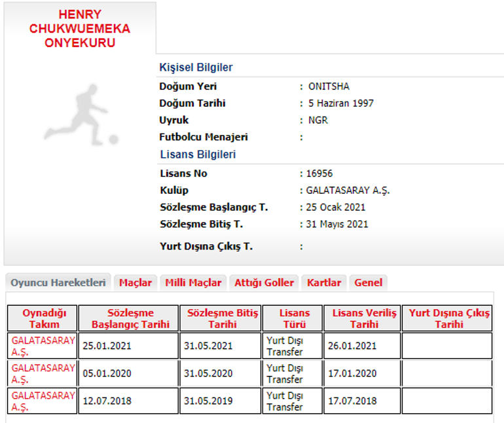Select the Attığı Goller tab
Viewport: 504px width, 423px height.
click(x=264, y=282)
